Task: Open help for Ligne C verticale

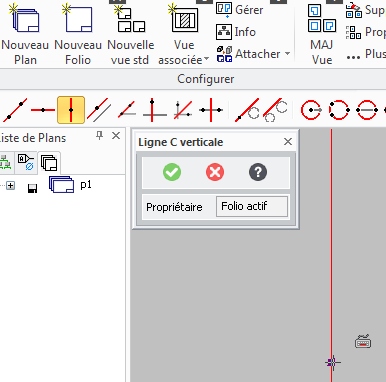Action: tap(258, 172)
